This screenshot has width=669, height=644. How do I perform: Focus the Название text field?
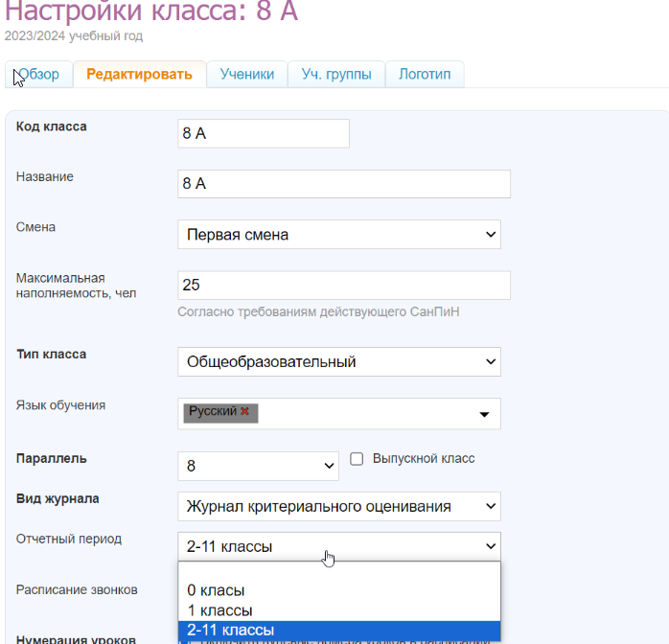pyautogui.click(x=344, y=184)
